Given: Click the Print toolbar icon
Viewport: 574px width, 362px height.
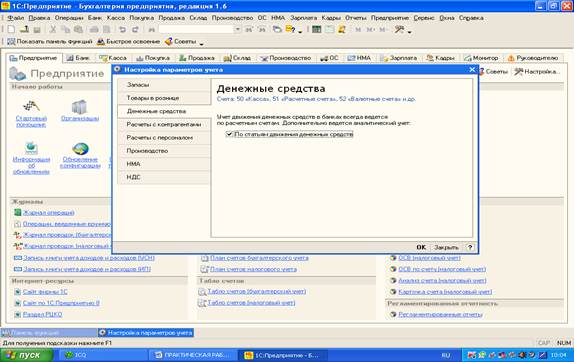Looking at the screenshot, I should pyautogui.click(x=94, y=30).
